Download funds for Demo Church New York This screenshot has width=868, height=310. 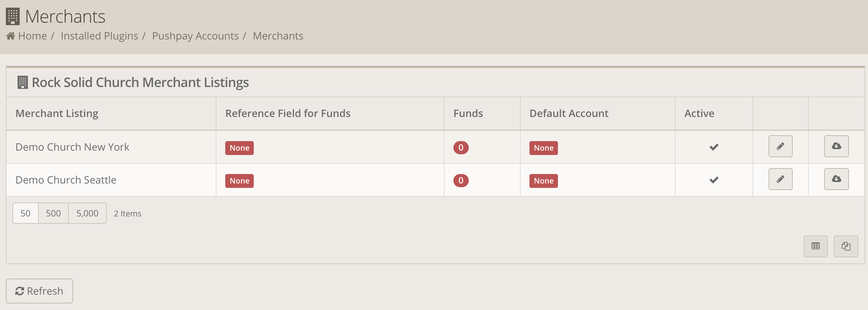tap(836, 146)
